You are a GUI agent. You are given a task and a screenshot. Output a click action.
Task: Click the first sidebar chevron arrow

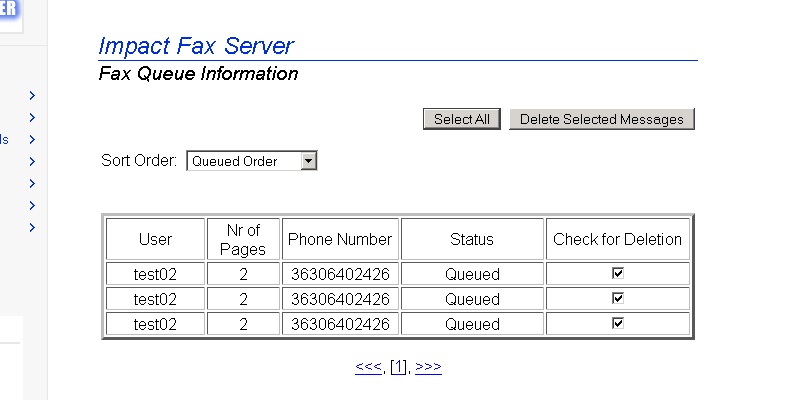click(x=32, y=96)
